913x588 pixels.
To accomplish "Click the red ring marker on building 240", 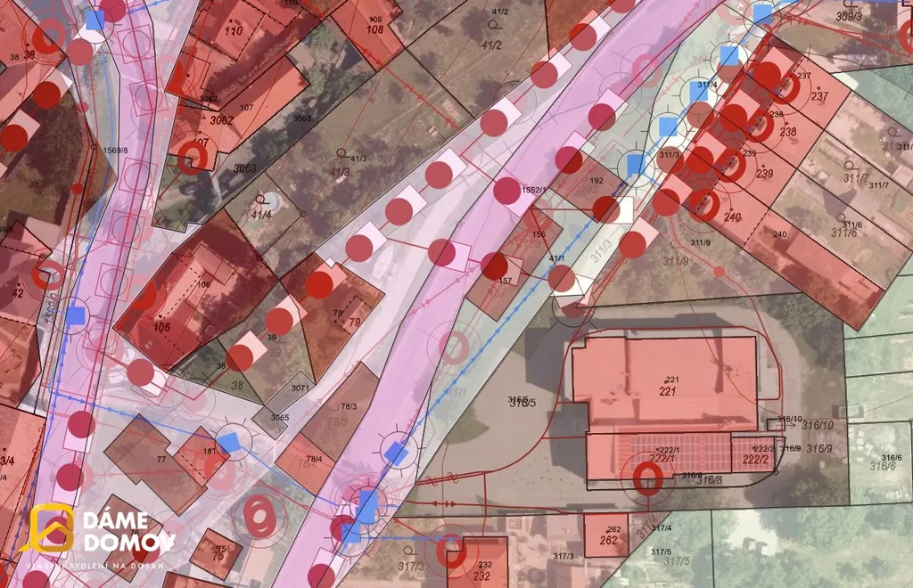I will point(704,206).
